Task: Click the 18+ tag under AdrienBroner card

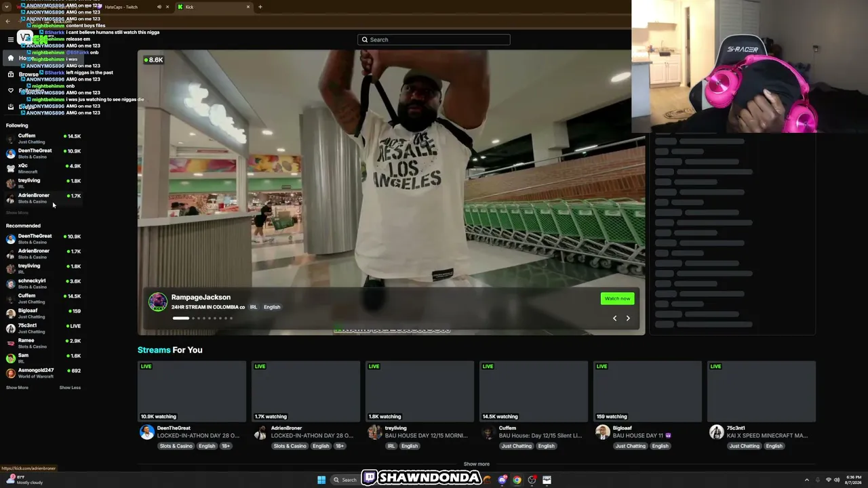Action: coord(340,446)
